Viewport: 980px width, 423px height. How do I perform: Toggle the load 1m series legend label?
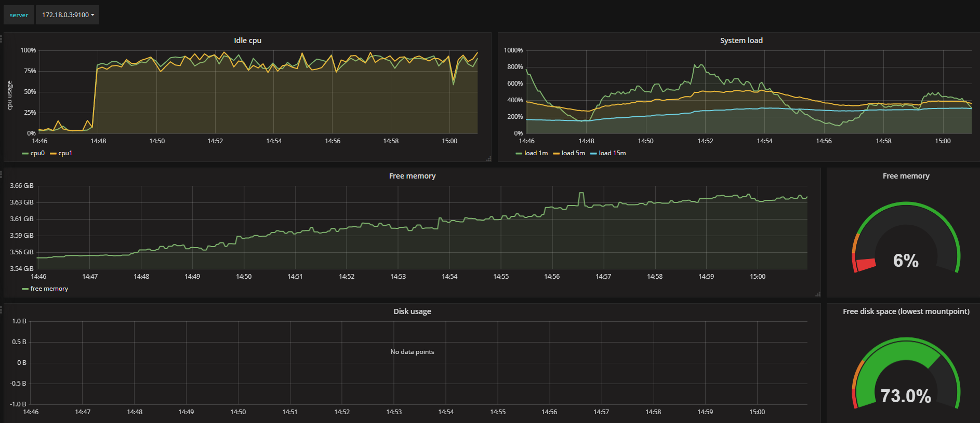(x=536, y=153)
